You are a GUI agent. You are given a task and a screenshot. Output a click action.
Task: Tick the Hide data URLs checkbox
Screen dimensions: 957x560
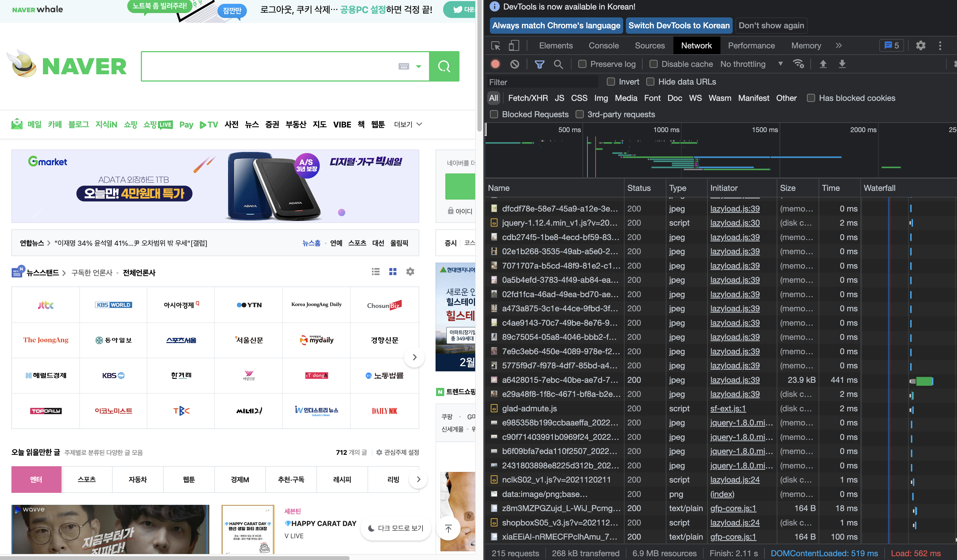650,82
